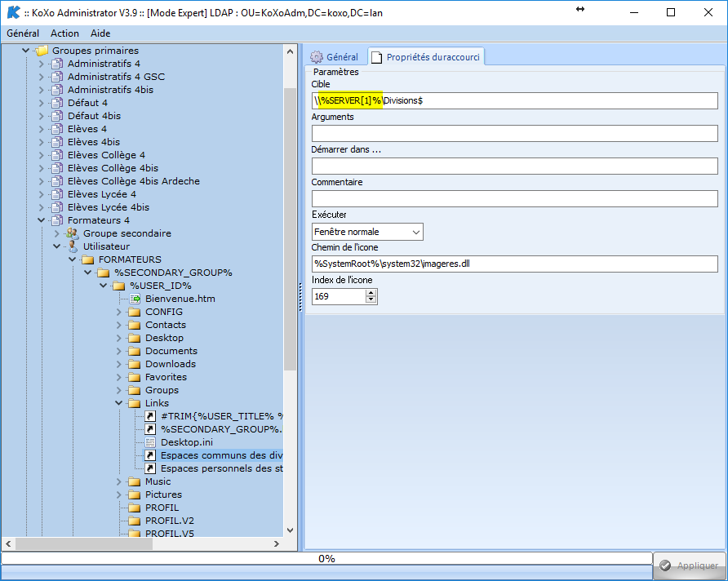Click the Favorites folder icon
This screenshot has height=581, width=728.
pos(134,377)
